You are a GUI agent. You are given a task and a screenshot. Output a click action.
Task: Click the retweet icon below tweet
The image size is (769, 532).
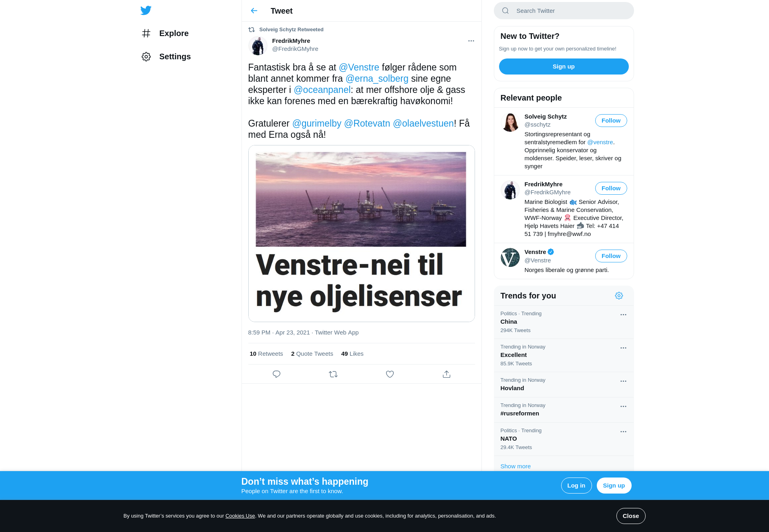pyautogui.click(x=333, y=374)
